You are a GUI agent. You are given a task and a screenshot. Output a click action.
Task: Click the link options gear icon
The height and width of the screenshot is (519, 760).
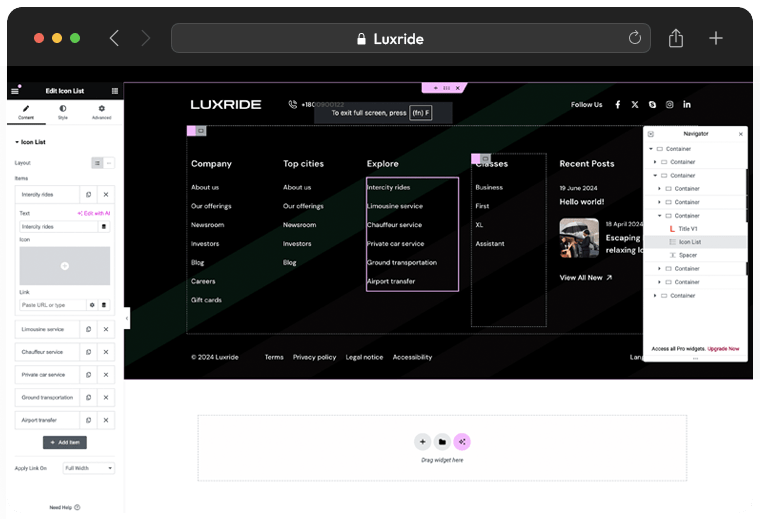pos(92,305)
